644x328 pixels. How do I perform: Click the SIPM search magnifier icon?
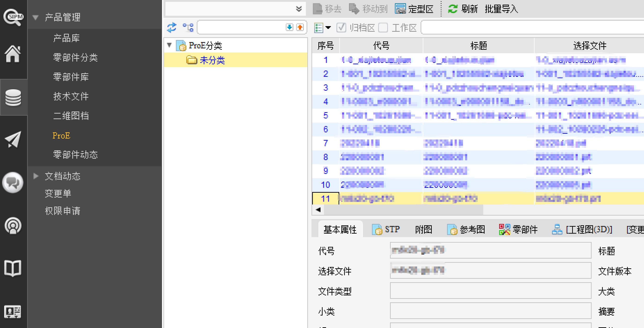[x=13, y=17]
